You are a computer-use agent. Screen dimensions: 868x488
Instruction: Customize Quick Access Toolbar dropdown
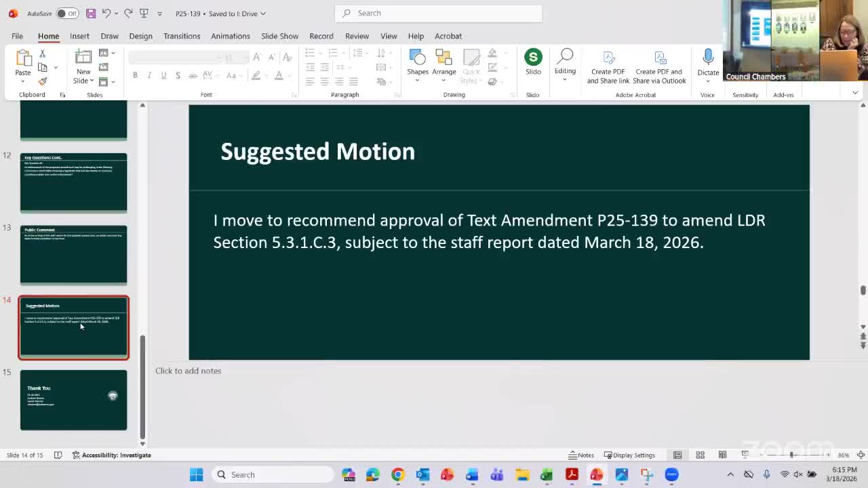pos(159,14)
